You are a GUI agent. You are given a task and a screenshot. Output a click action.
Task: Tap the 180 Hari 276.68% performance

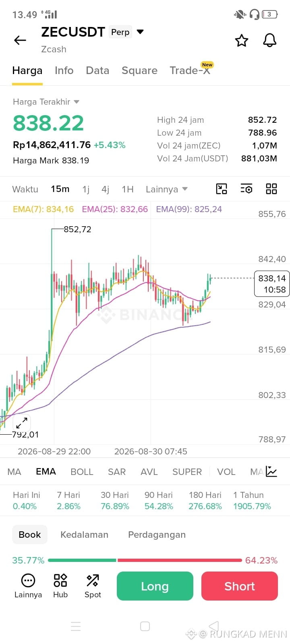(205, 501)
